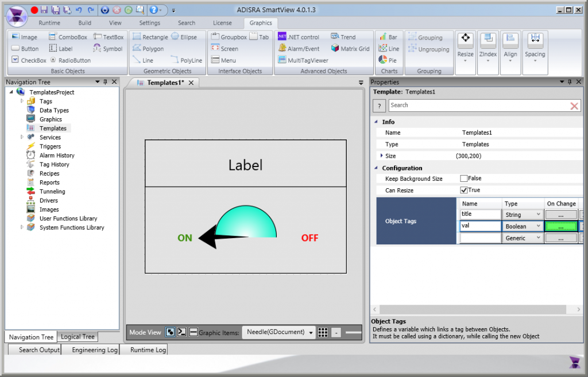The height and width of the screenshot is (377, 588).
Task: Switch Mode View to graphic design mode
Action: [170, 332]
